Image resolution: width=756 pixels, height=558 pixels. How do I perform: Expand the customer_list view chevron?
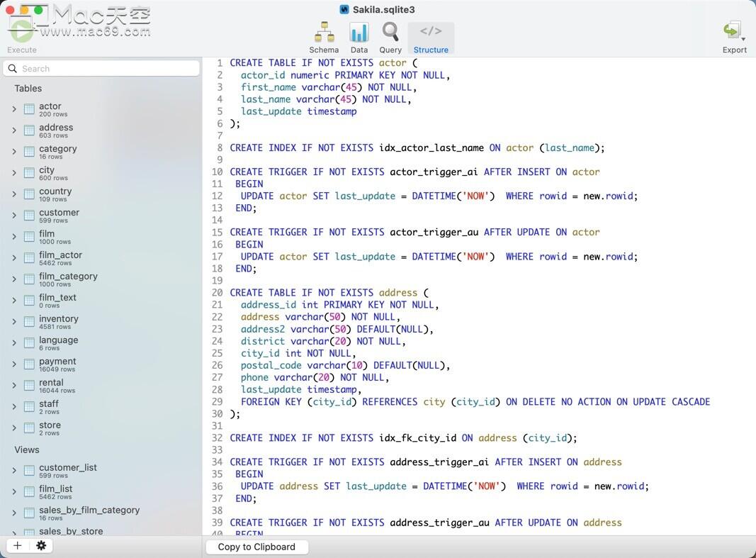point(14,470)
